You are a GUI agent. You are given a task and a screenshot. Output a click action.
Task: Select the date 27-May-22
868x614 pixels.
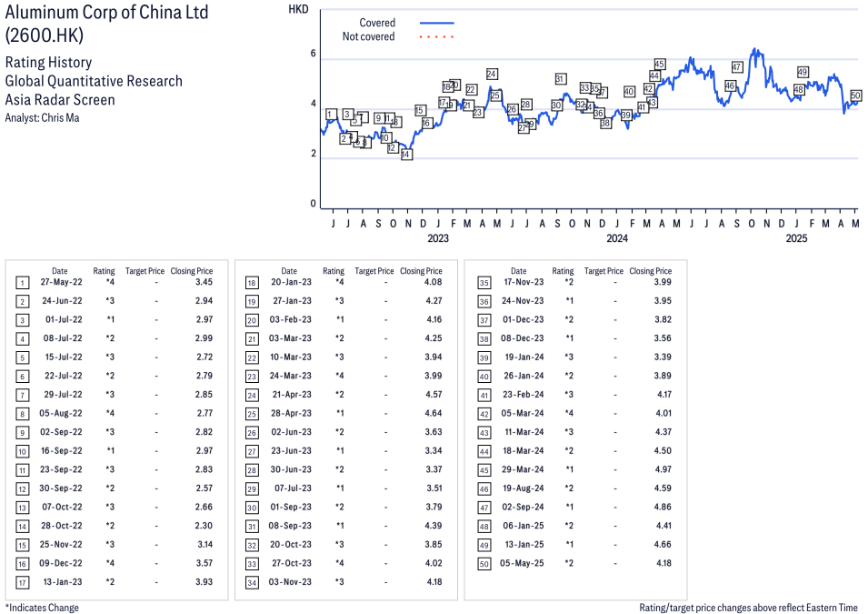pyautogui.click(x=61, y=282)
